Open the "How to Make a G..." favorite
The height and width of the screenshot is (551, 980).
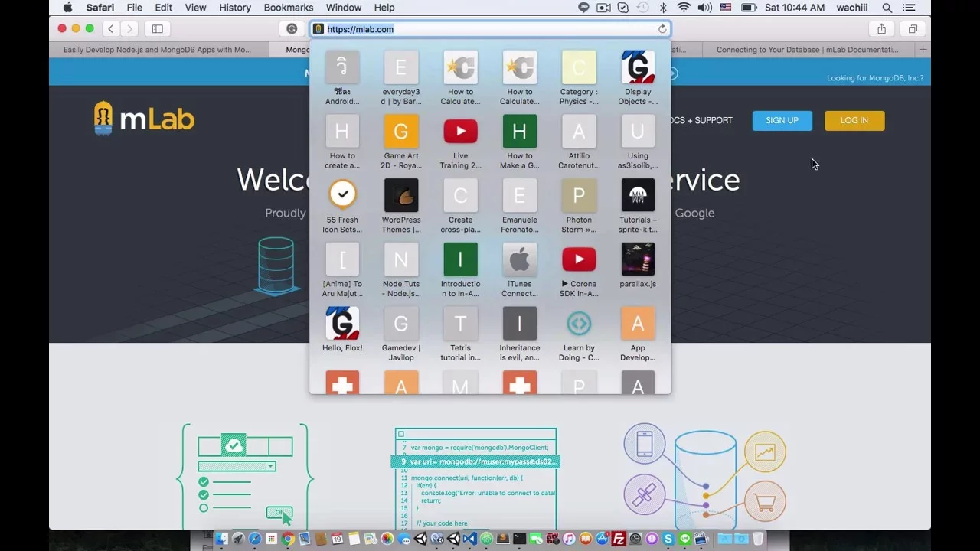[x=520, y=132]
